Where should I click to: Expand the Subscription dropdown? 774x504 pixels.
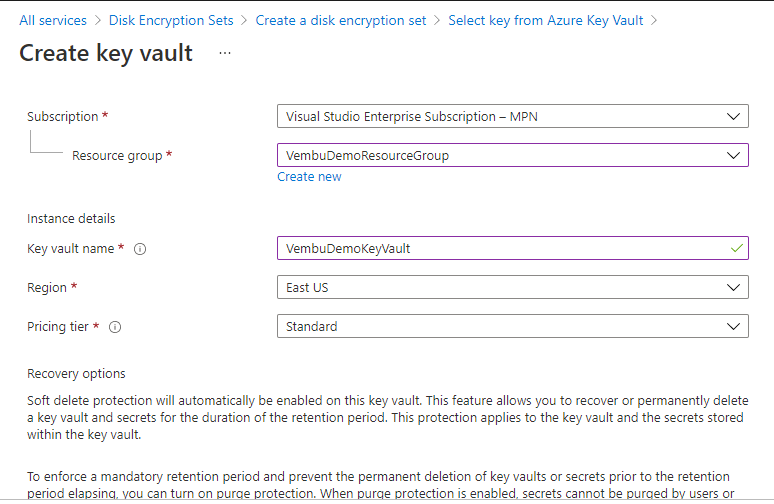pyautogui.click(x=512, y=117)
